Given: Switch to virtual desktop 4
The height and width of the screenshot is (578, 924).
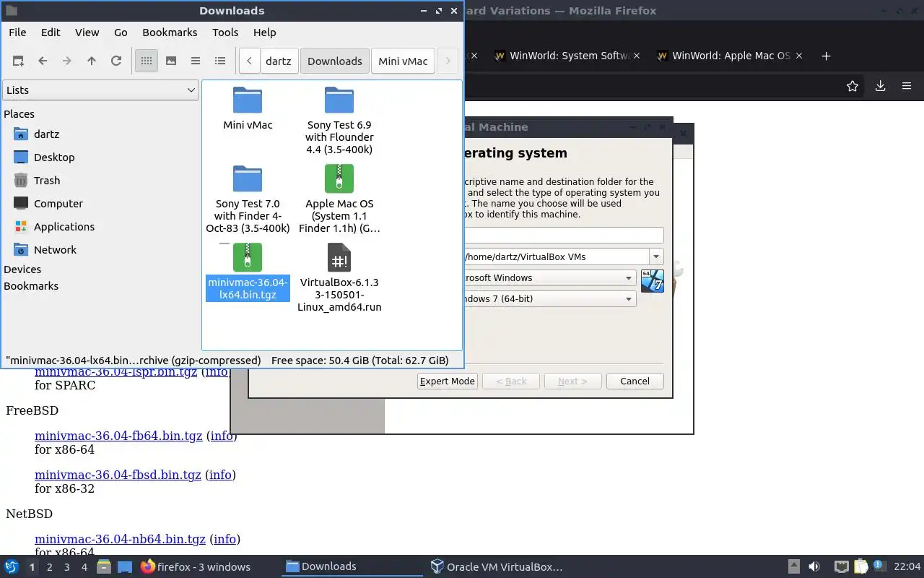Looking at the screenshot, I should click(x=84, y=567).
